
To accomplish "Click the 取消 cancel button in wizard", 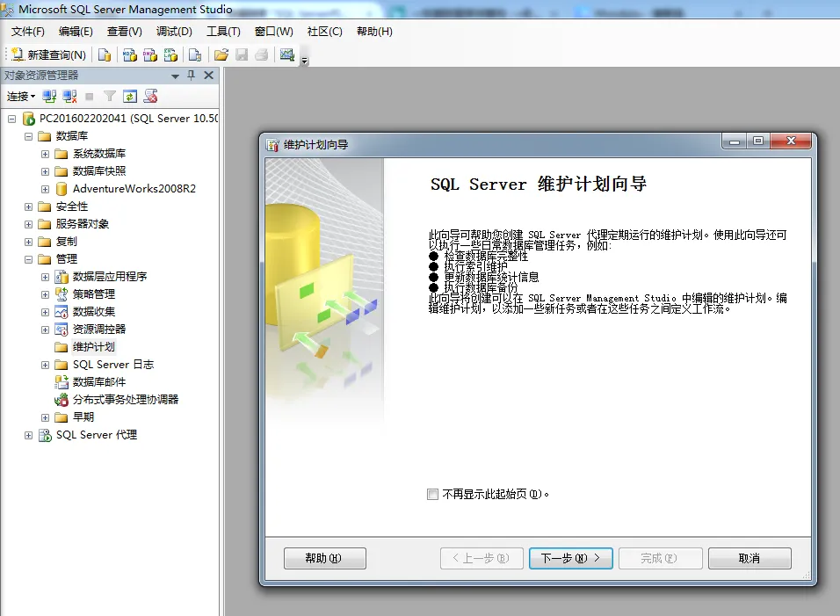I will (749, 558).
